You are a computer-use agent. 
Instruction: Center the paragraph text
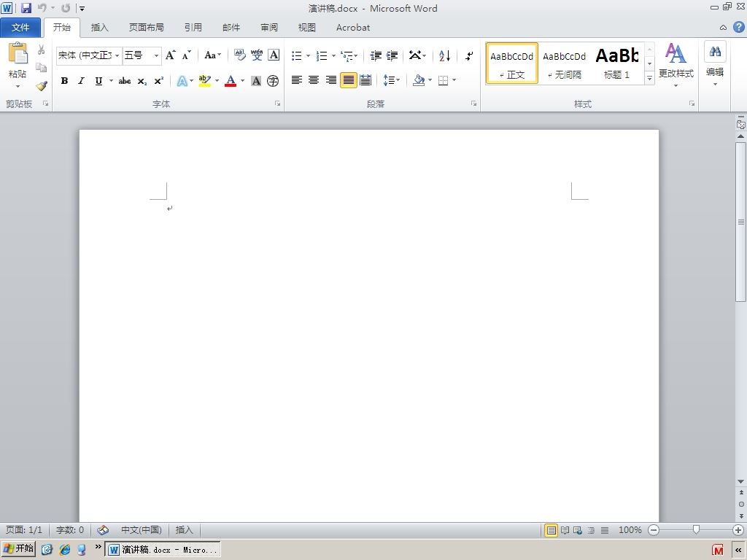314,80
